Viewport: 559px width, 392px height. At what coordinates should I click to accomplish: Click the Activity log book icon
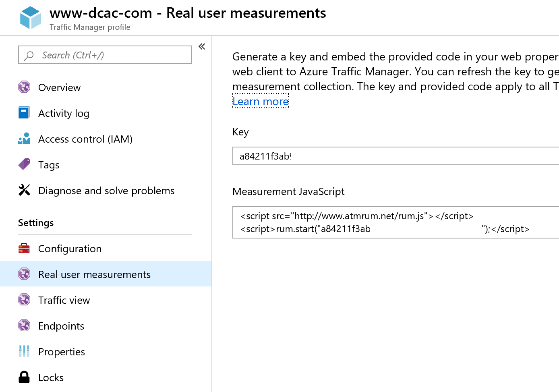[24, 113]
